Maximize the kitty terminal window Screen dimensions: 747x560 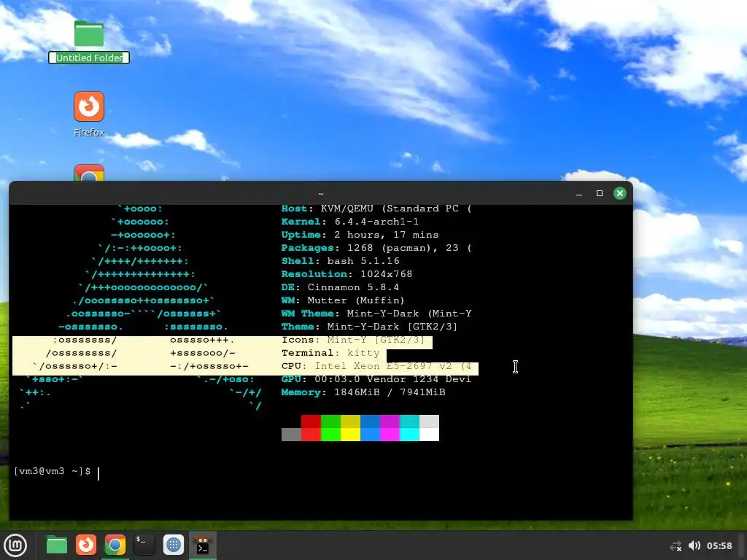click(600, 193)
